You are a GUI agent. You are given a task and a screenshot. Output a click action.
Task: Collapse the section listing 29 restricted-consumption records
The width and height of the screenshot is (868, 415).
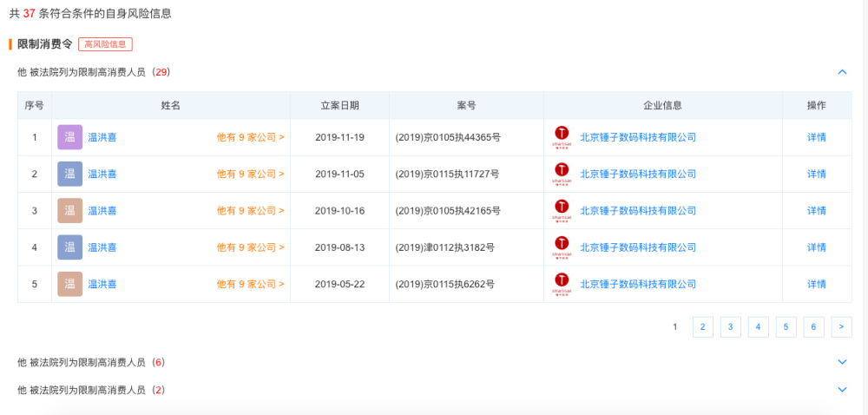tap(843, 72)
